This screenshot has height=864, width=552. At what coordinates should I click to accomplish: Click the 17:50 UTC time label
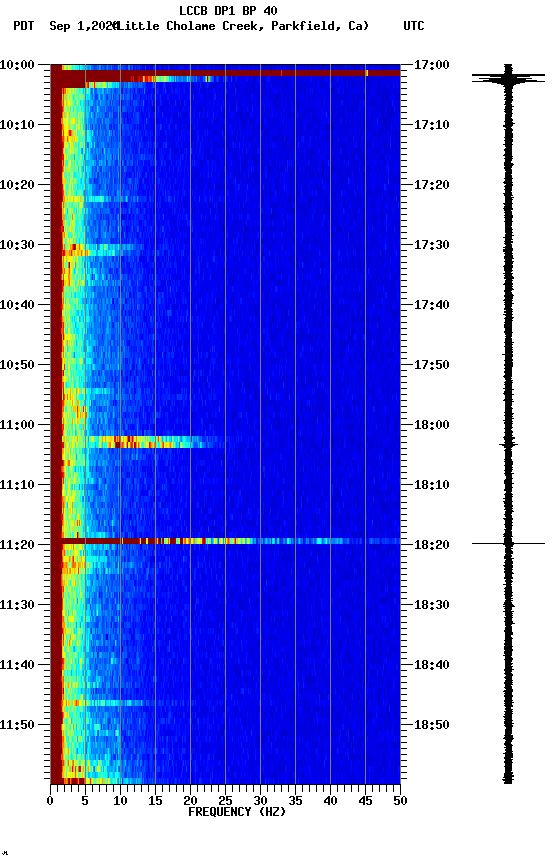(432, 365)
